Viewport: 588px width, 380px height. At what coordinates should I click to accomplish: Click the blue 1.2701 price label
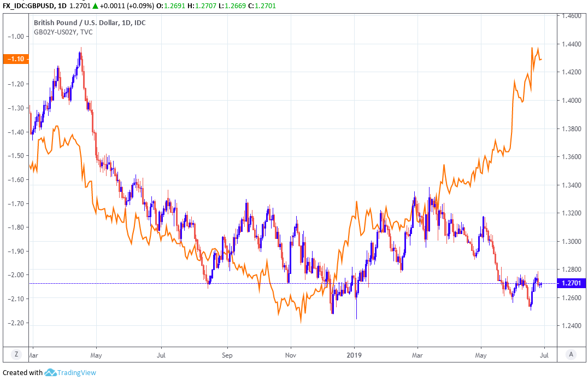click(571, 283)
